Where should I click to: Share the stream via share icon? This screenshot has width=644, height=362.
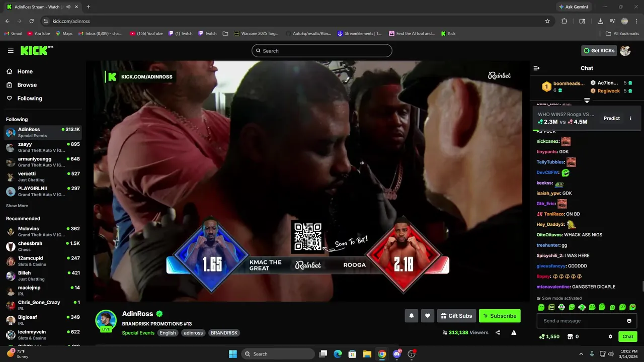point(498,332)
